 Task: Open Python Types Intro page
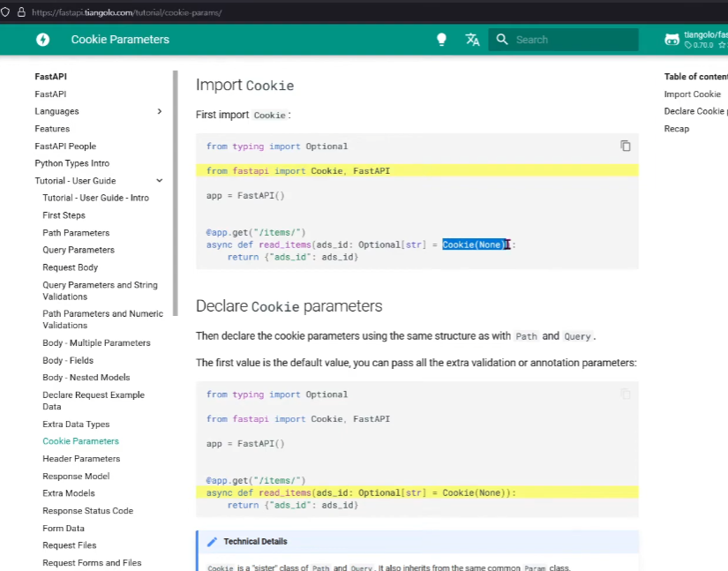click(x=72, y=163)
